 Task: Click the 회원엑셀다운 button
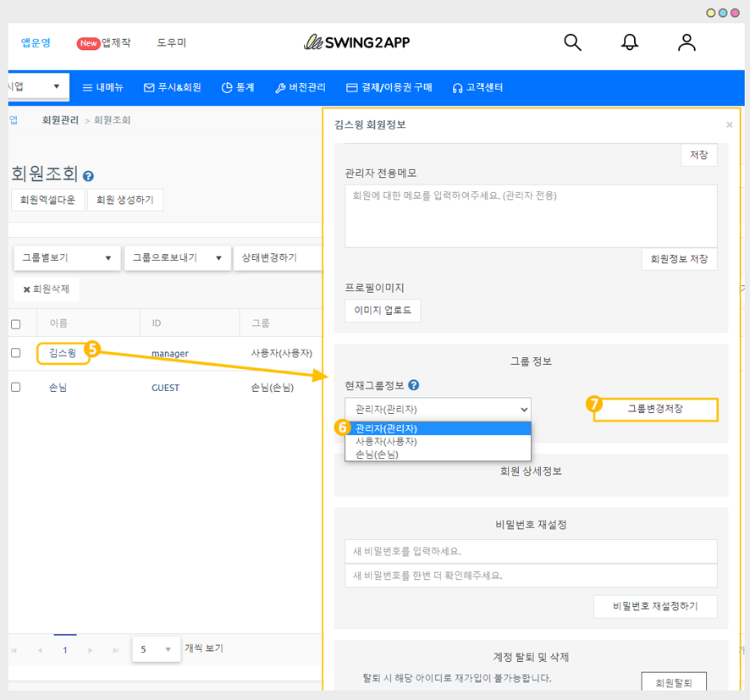pos(48,200)
